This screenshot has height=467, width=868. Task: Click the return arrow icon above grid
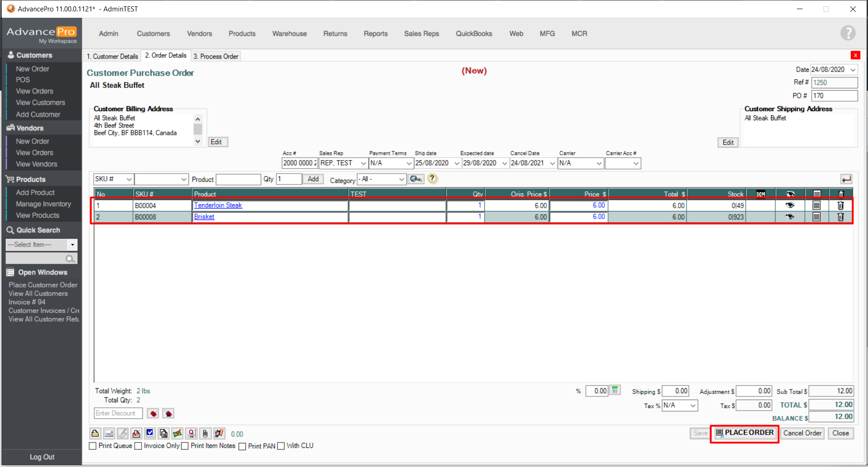click(846, 179)
